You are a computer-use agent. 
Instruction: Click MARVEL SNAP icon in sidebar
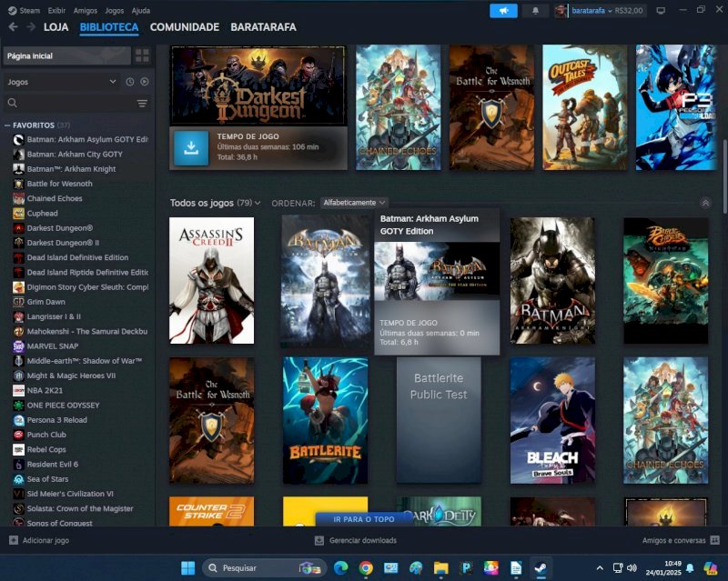coord(18,346)
